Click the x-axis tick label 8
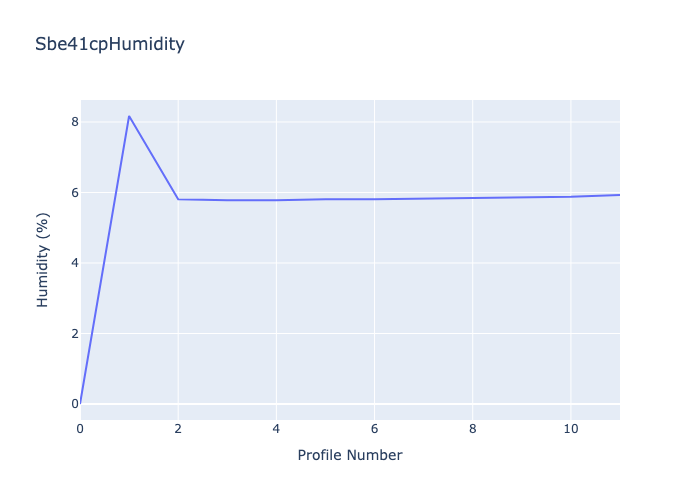Image resolution: width=700 pixels, height=500 pixels. point(472,429)
